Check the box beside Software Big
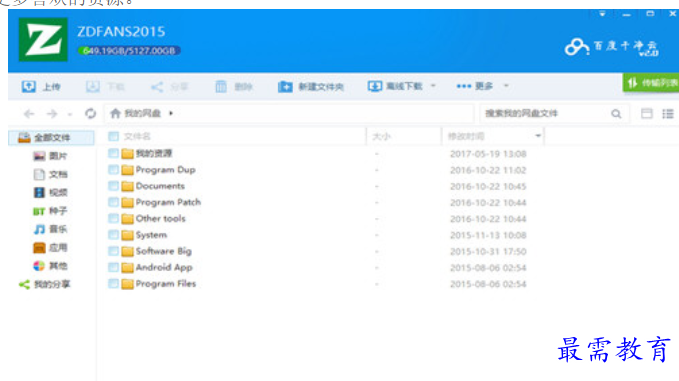Viewport: 679px width, 381px height. (x=113, y=251)
